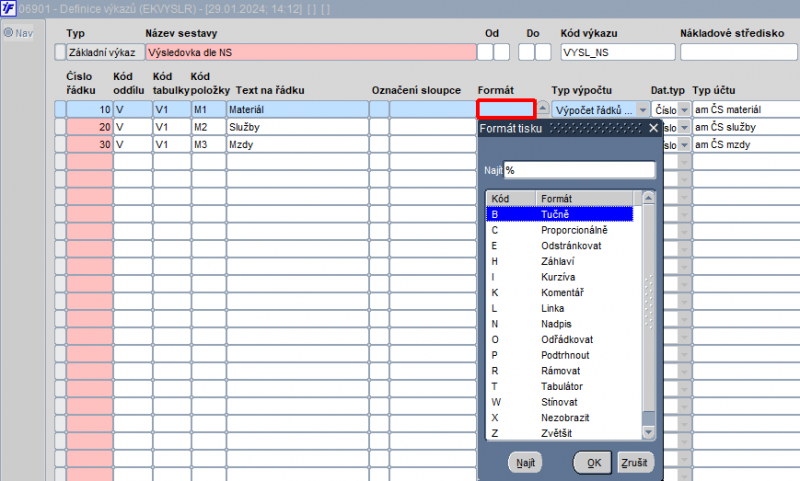
Task: Toggle the selector beside Základní výkaz
Action: [60, 52]
